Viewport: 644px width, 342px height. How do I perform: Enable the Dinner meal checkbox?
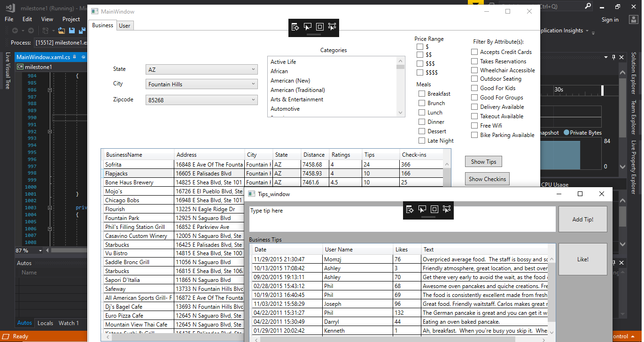click(x=422, y=122)
